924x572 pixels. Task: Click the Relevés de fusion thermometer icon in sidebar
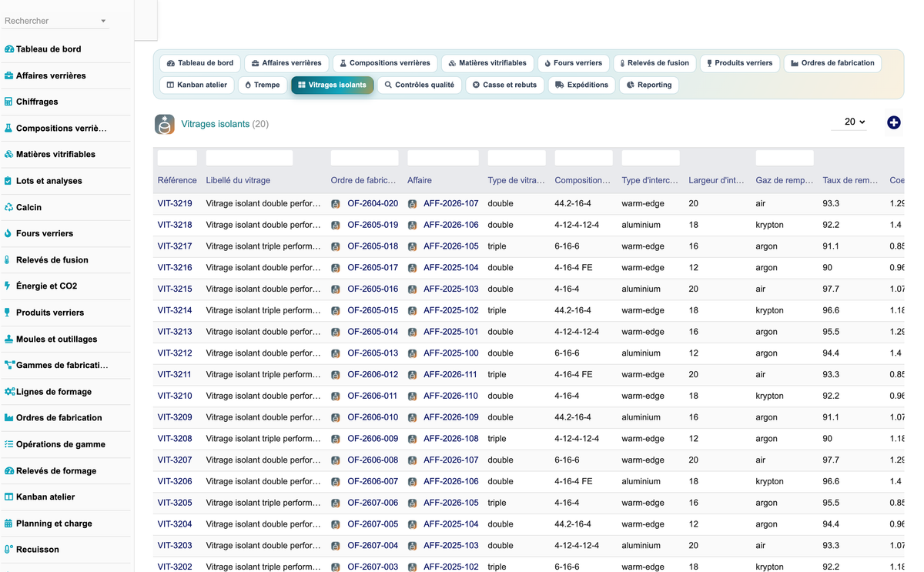(8, 259)
